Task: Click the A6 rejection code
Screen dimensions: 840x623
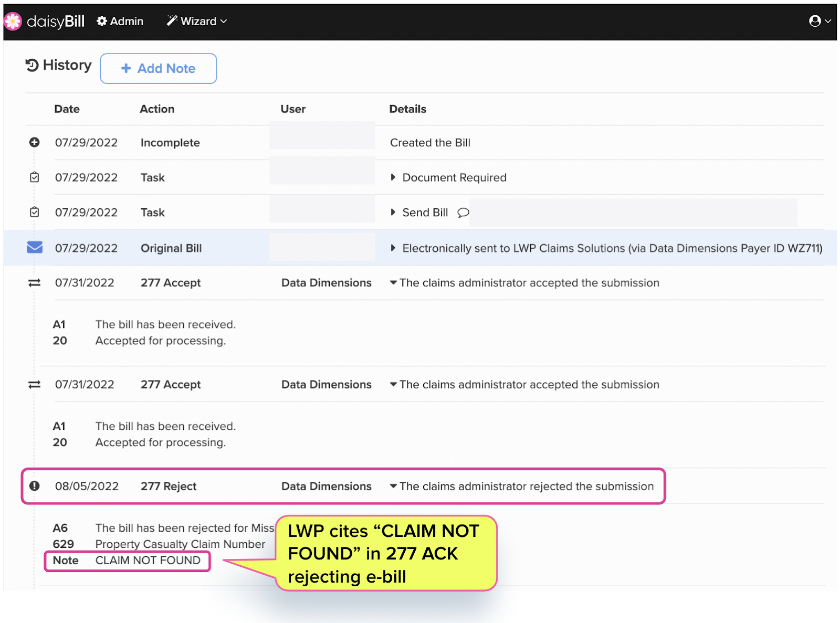Action: pos(60,528)
